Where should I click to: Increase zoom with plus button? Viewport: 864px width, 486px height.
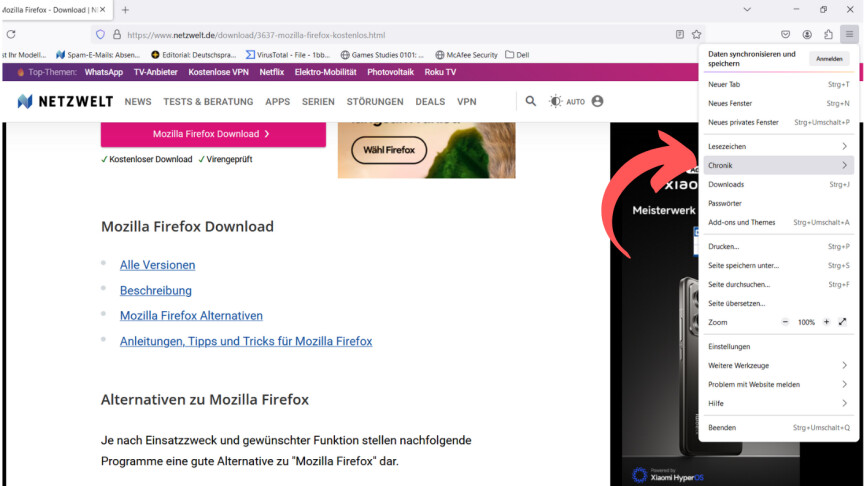click(826, 322)
